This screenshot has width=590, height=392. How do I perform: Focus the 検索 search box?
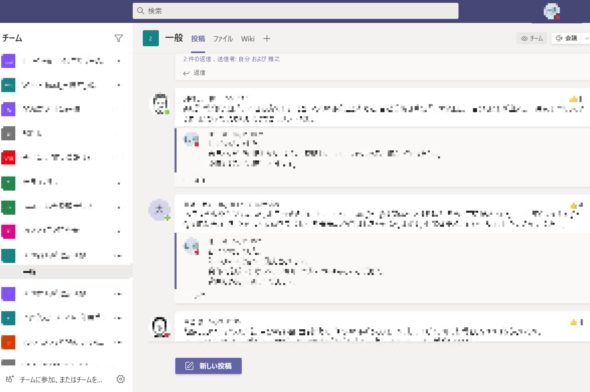coord(295,11)
